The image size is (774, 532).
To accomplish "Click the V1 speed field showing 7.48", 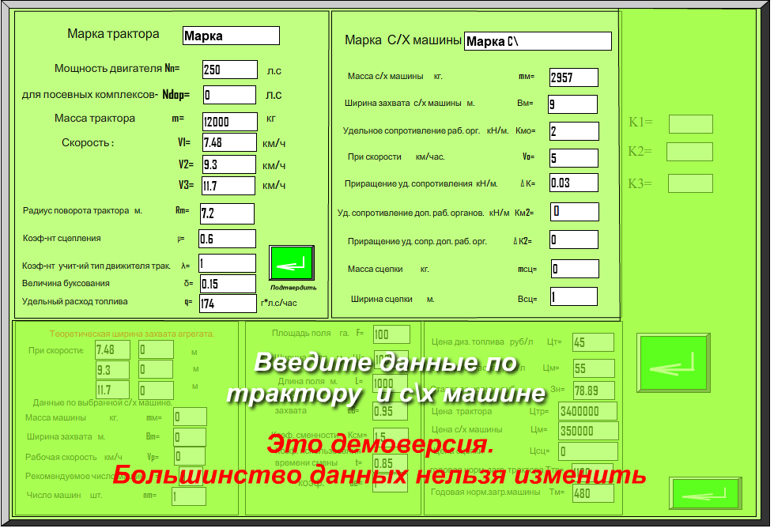I will point(228,142).
